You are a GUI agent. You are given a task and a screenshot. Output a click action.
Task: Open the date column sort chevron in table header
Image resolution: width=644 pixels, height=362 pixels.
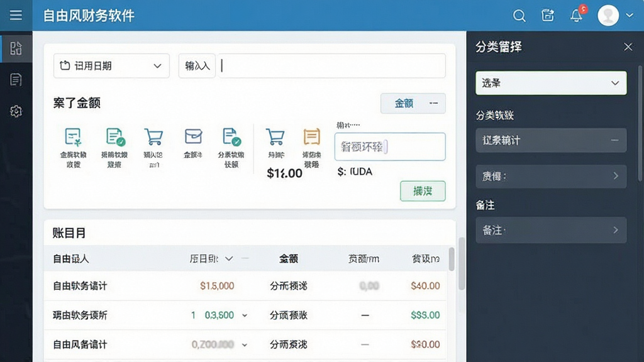[229, 259]
